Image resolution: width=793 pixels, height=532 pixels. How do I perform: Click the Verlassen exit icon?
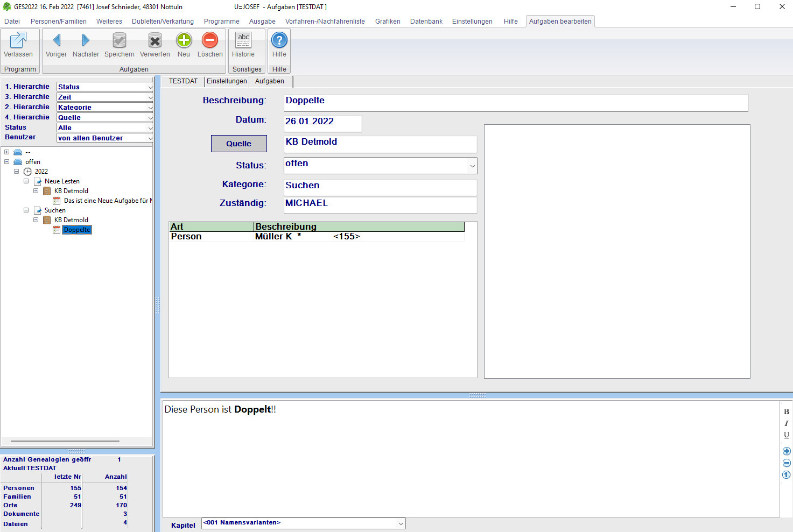18,40
